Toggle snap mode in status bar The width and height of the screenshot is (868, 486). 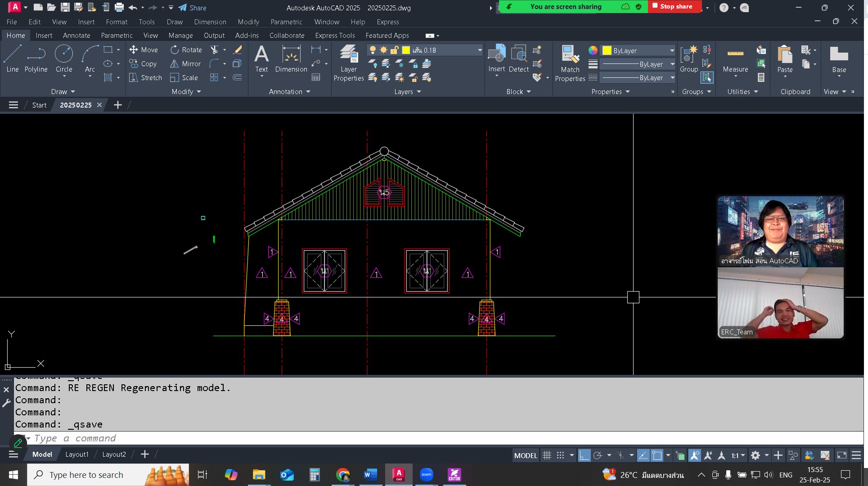click(560, 455)
